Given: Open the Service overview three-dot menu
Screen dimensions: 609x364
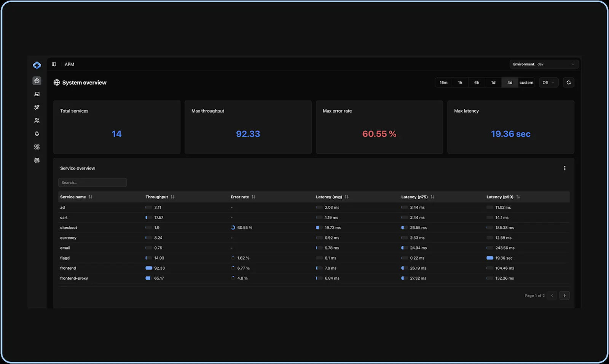Looking at the screenshot, I should tap(564, 168).
